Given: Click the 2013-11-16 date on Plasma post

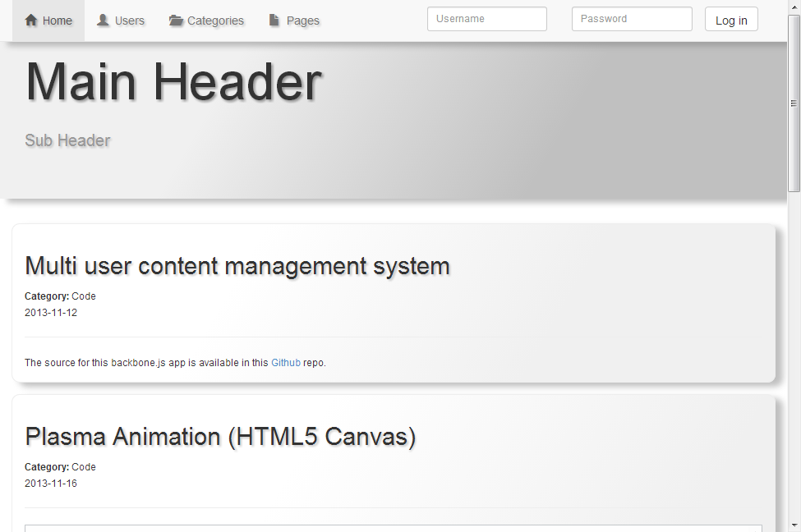Looking at the screenshot, I should pyautogui.click(x=51, y=484).
